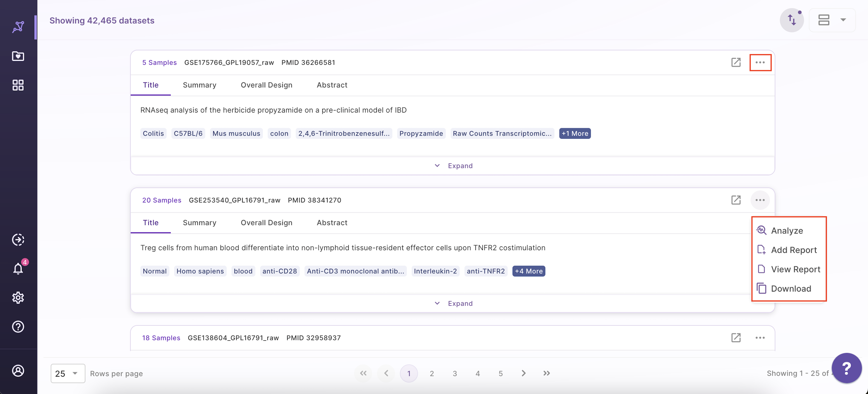Show the +1 More tags
Viewport: 868px width, 394px height.
click(x=575, y=133)
